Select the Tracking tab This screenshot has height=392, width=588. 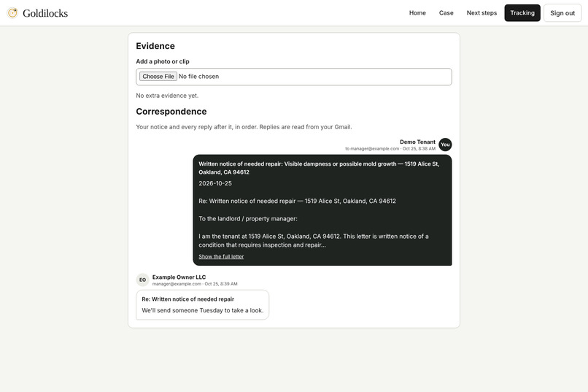click(x=522, y=12)
